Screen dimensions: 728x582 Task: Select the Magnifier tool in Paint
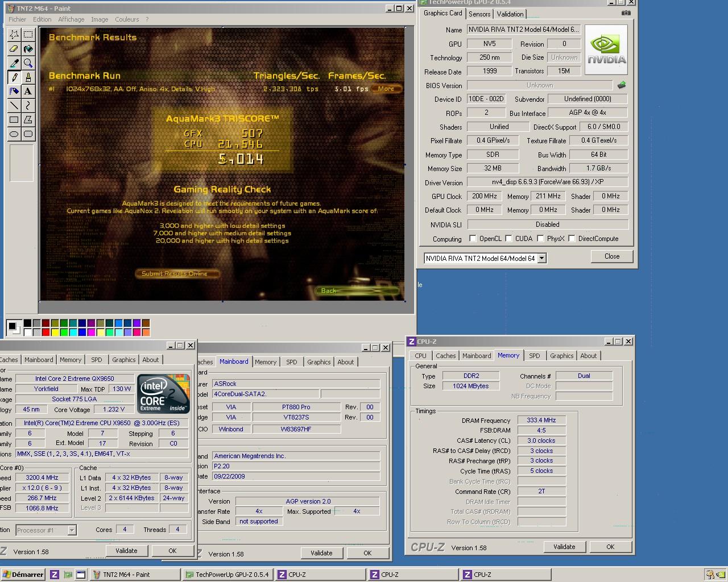(28, 63)
